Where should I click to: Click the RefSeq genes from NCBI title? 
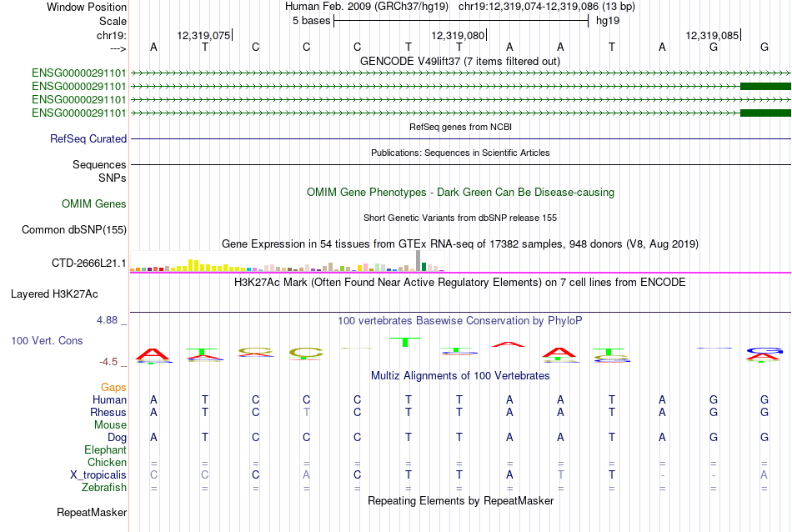point(461,127)
